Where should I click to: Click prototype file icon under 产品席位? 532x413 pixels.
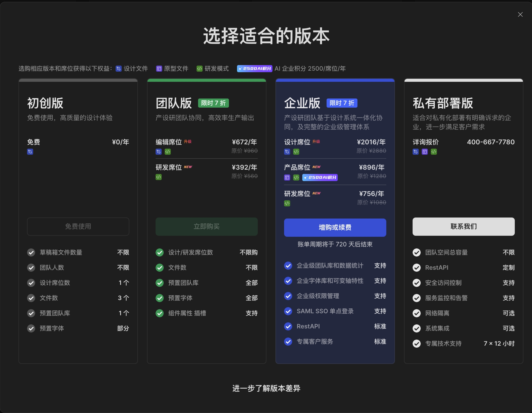coord(287,178)
